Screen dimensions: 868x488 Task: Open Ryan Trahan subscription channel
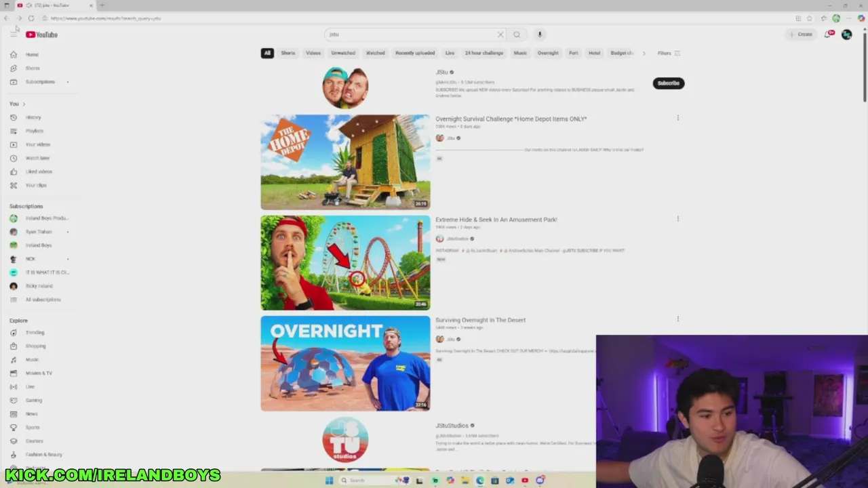tap(39, 231)
